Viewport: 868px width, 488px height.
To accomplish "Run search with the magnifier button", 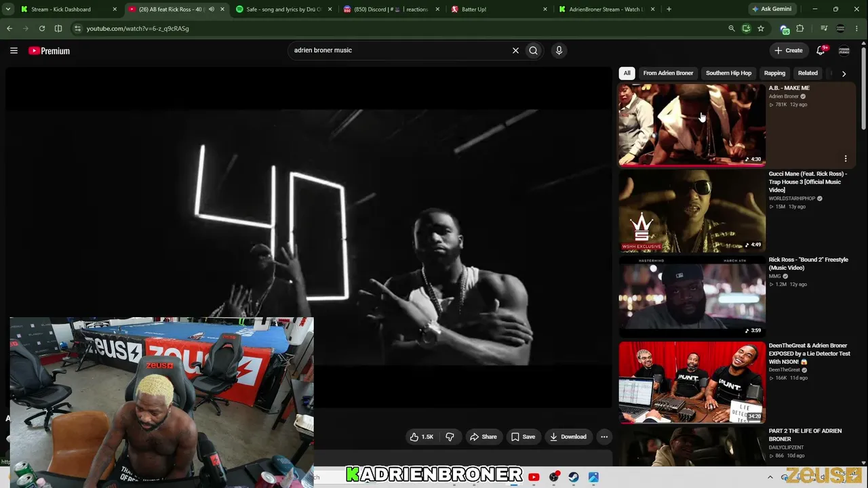I will tap(534, 50).
